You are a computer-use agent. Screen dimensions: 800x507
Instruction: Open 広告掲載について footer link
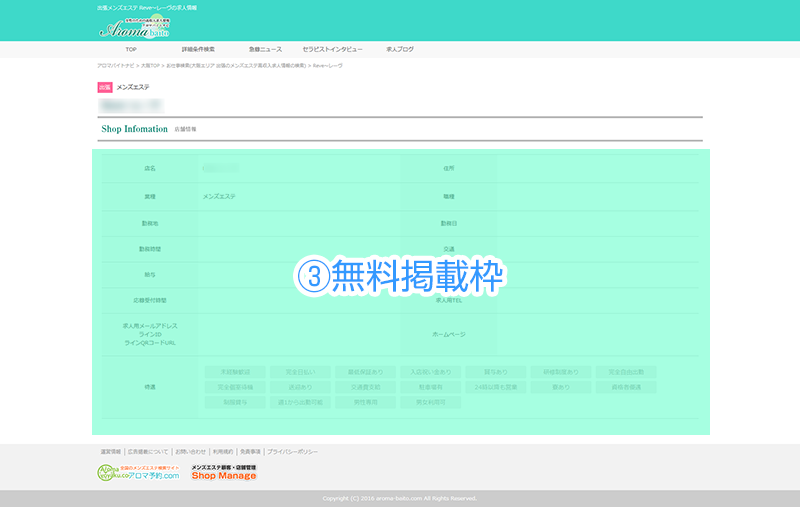click(148, 452)
